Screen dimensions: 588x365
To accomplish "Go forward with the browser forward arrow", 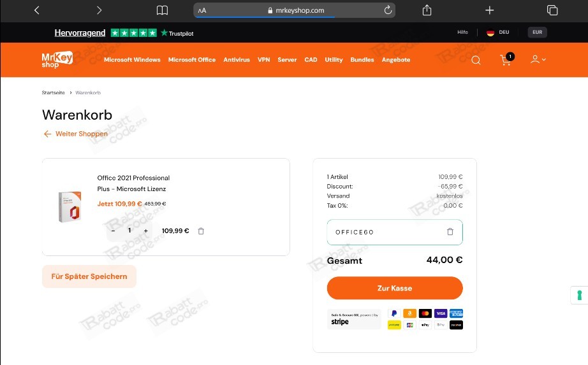I will coord(99,10).
